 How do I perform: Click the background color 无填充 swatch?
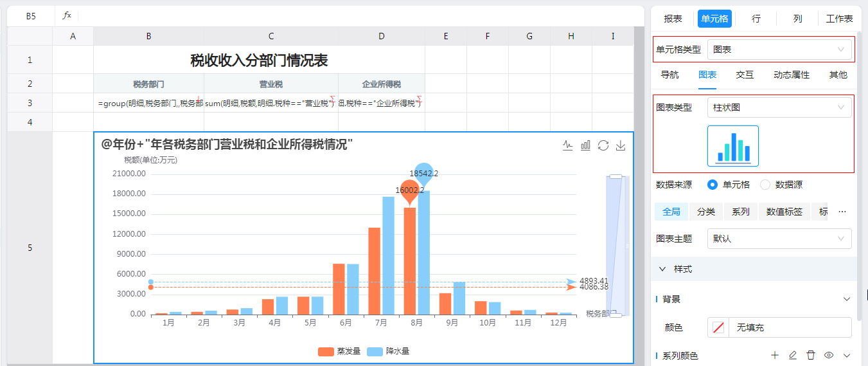719,327
